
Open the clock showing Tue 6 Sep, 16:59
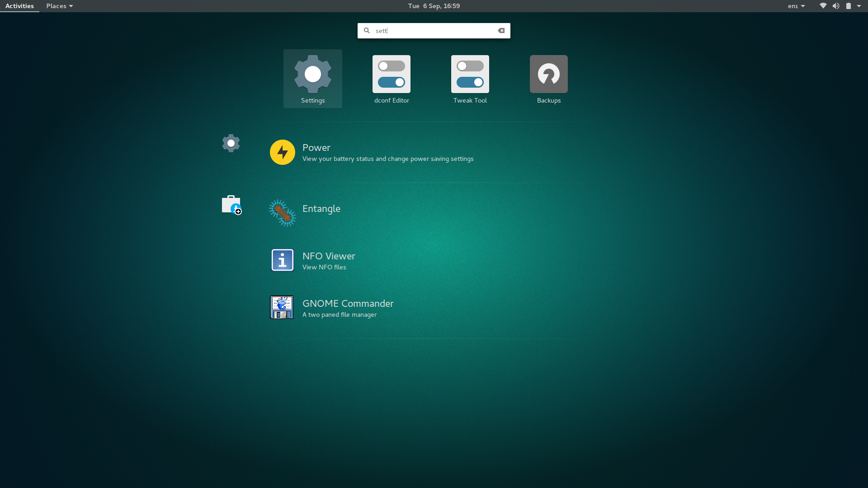[434, 6]
